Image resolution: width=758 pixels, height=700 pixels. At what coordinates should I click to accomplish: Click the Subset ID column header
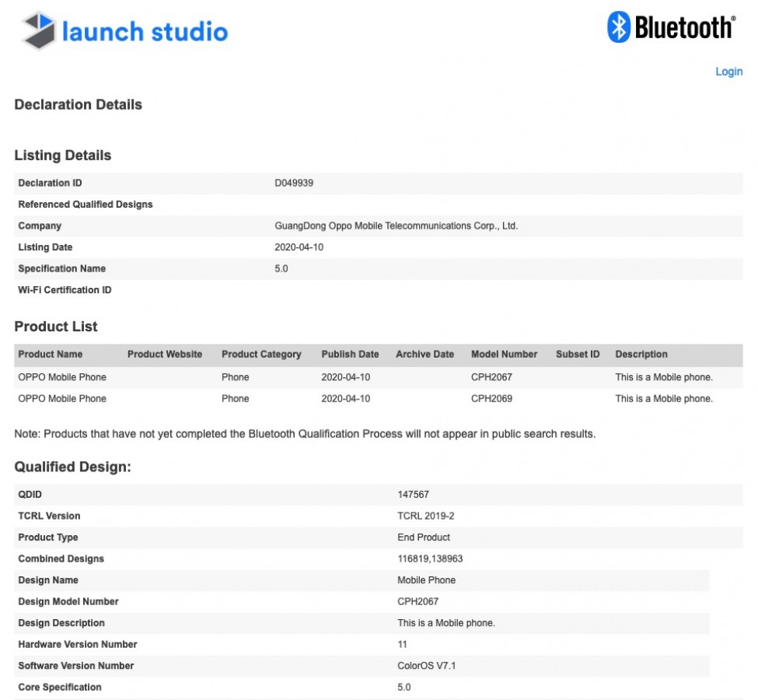[x=578, y=355]
